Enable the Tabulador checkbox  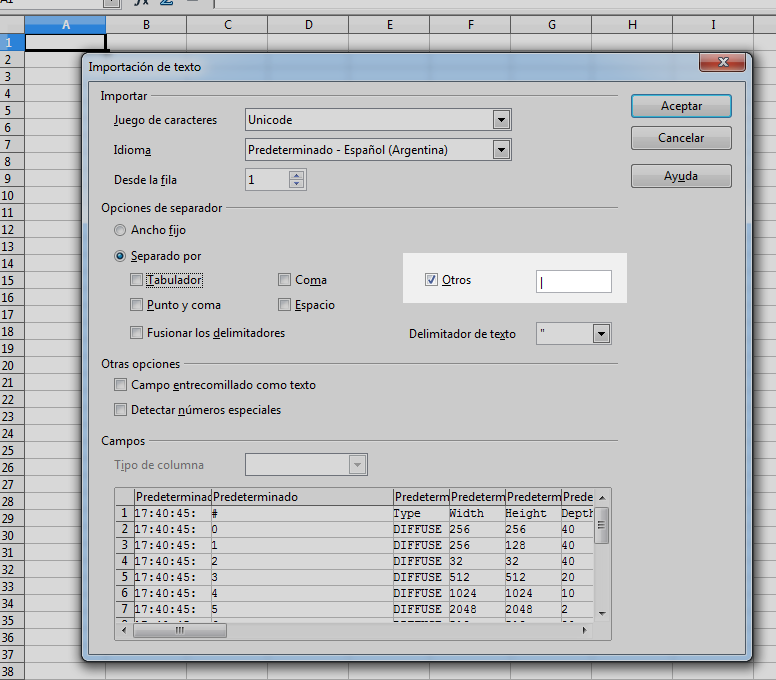click(136, 280)
